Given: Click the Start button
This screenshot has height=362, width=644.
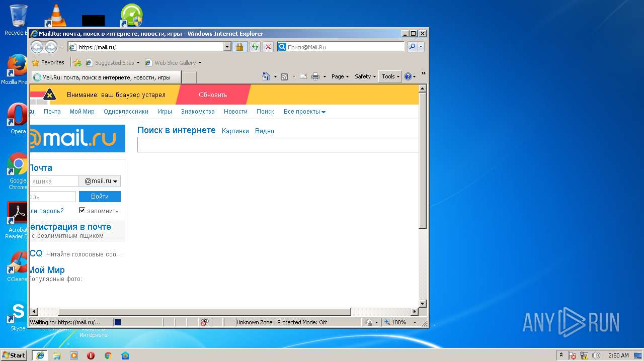Looking at the screenshot, I should pyautogui.click(x=14, y=355).
